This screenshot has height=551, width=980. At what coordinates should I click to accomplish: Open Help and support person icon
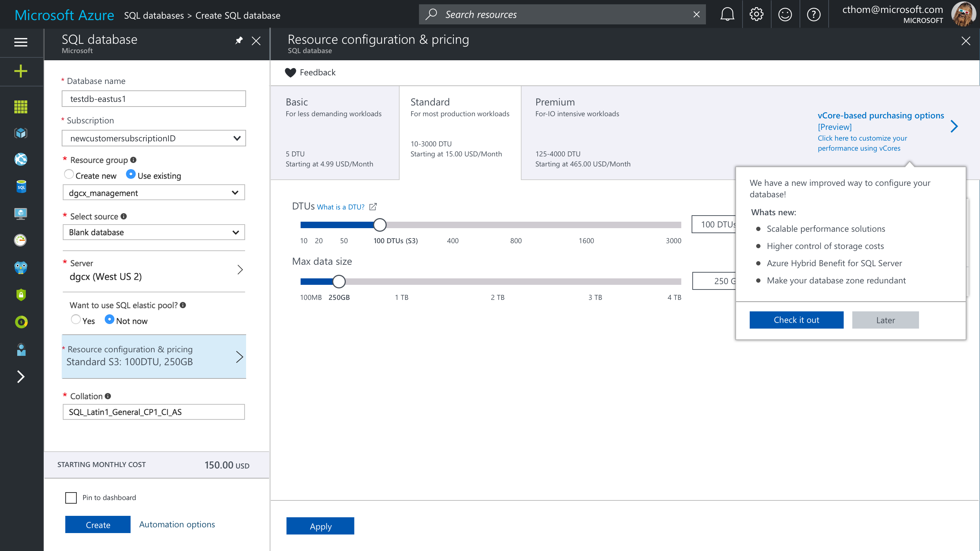point(21,350)
